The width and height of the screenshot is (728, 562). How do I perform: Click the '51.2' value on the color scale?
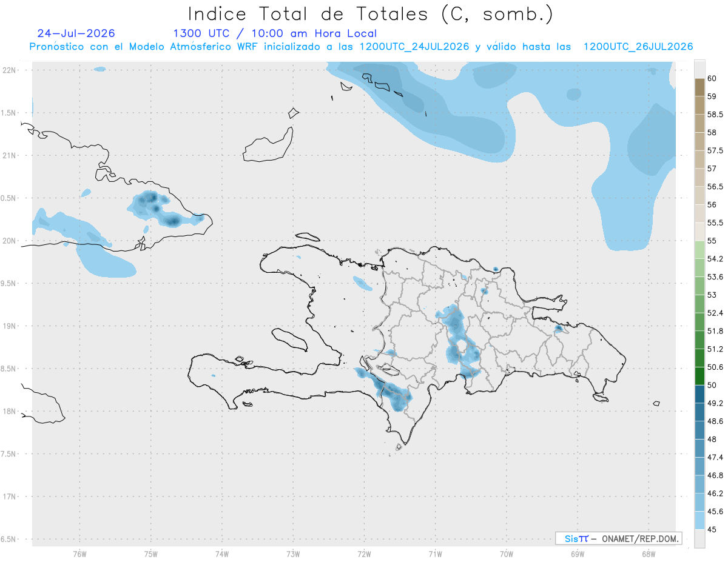click(715, 349)
